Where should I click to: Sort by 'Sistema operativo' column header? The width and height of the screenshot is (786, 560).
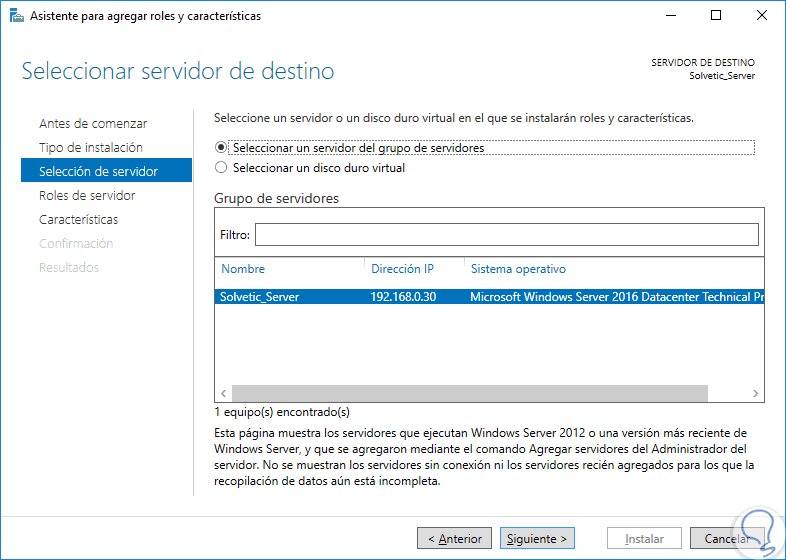click(518, 269)
